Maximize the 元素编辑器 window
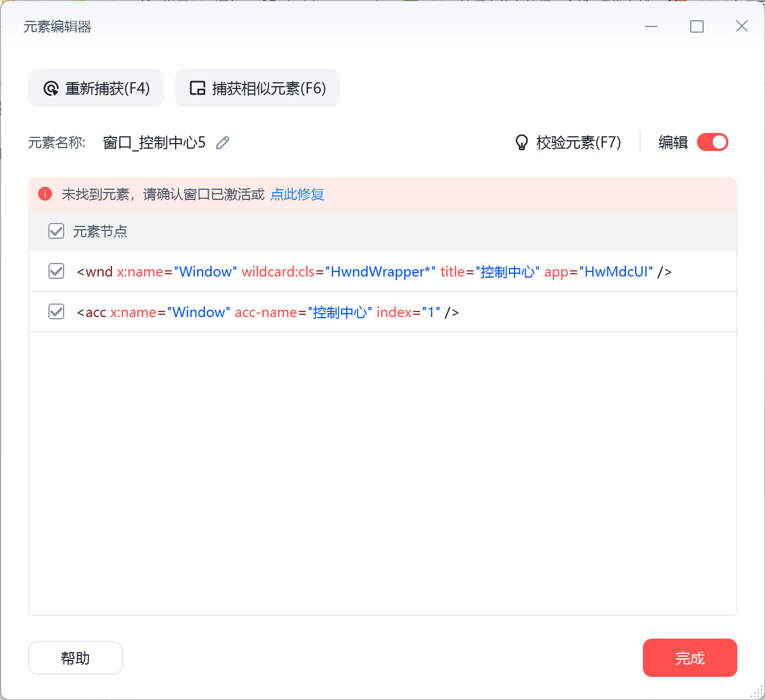Image resolution: width=765 pixels, height=700 pixels. click(x=696, y=26)
